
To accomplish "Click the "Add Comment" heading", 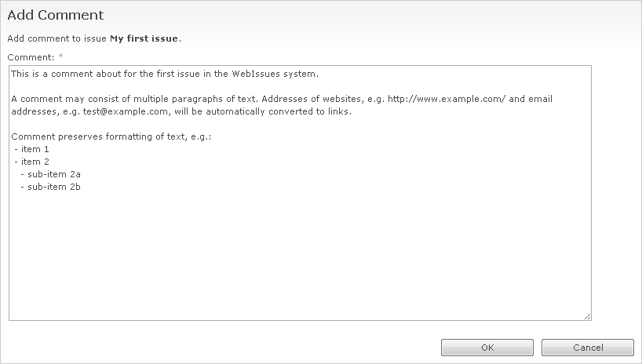I will 56,15.
